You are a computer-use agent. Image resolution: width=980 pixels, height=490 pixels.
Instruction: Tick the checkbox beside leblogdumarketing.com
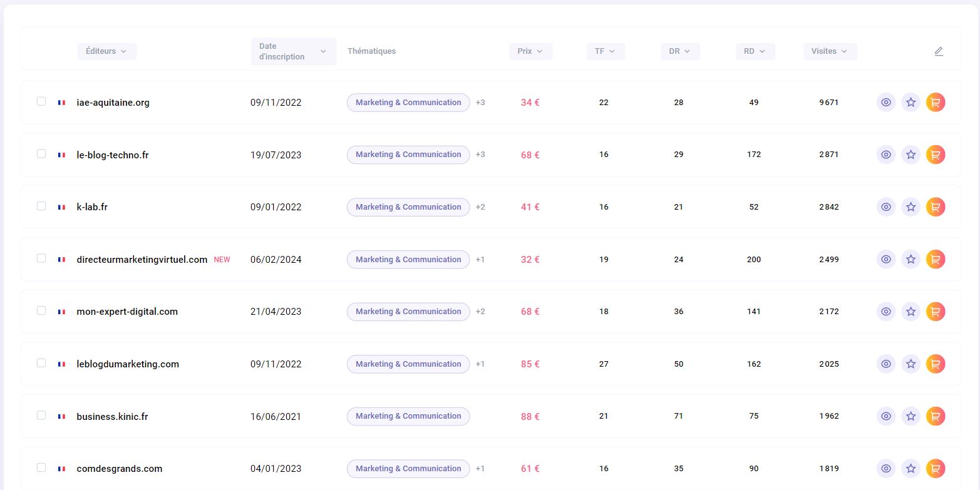click(x=41, y=363)
